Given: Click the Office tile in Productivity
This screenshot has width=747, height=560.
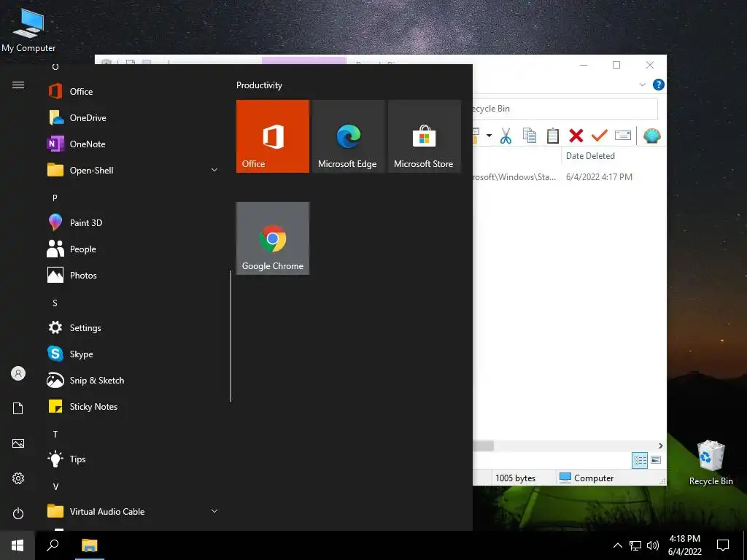Looking at the screenshot, I should (273, 136).
